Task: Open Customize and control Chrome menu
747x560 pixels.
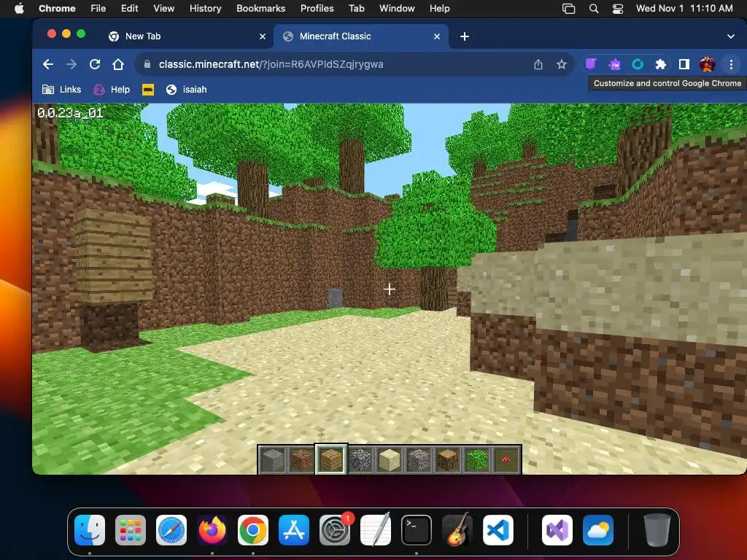Action: (x=731, y=64)
